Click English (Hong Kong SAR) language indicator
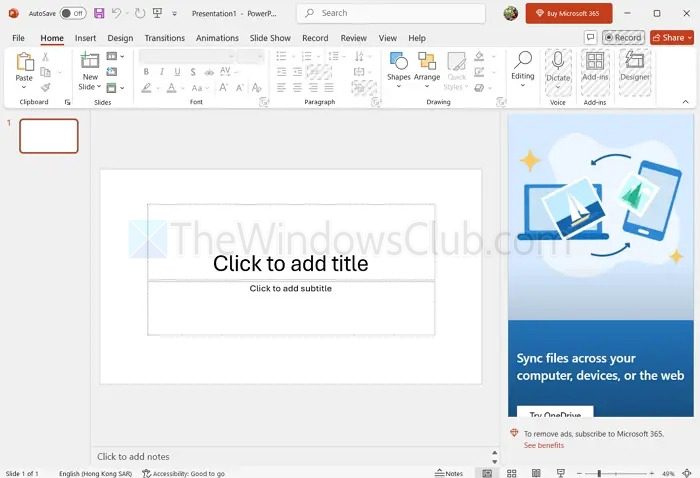This screenshot has height=478, width=700. [x=95, y=473]
